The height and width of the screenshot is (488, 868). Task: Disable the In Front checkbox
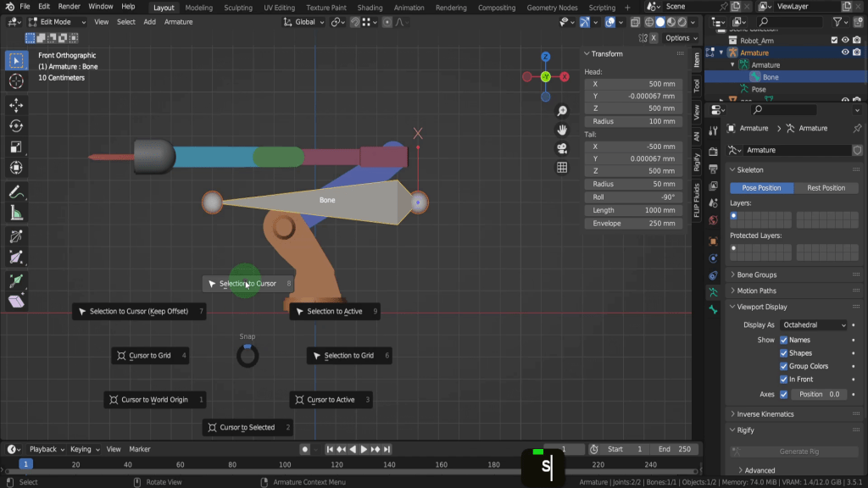coord(783,380)
